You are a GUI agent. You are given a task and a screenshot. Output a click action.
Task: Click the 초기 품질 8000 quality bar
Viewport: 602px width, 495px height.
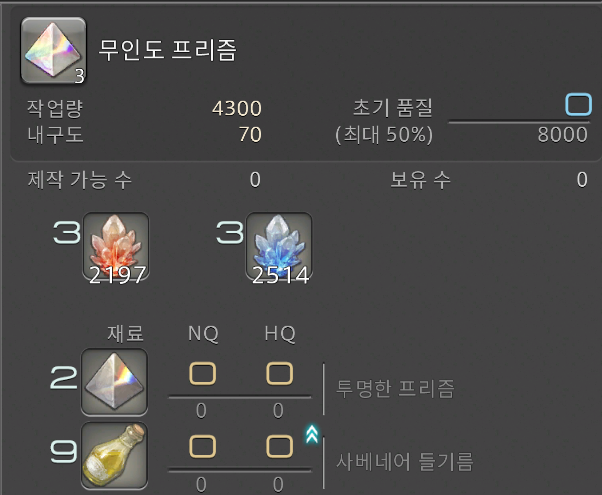(519, 123)
